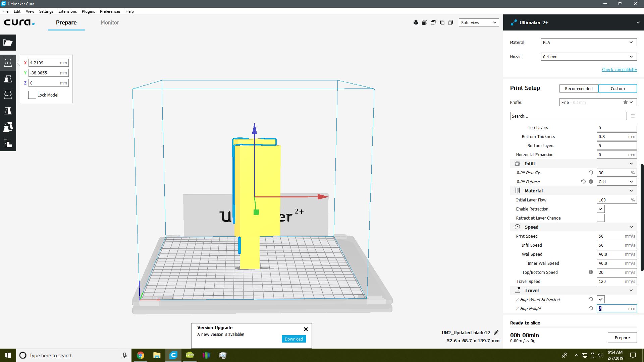Viewport: 644px width, 362px height.
Task: Toggle Enable Retraction checkbox
Action: [601, 208]
